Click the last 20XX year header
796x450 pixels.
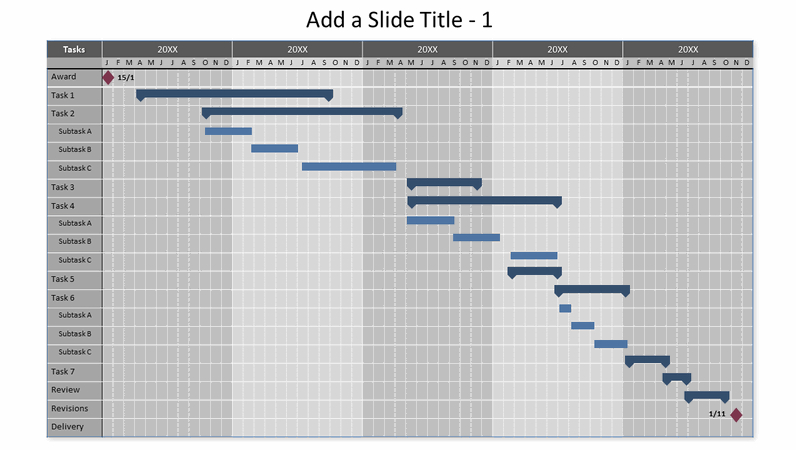pos(688,49)
